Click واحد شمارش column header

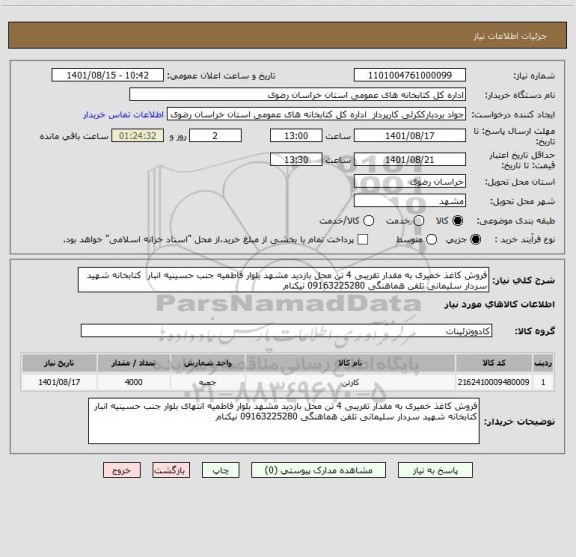208,363
